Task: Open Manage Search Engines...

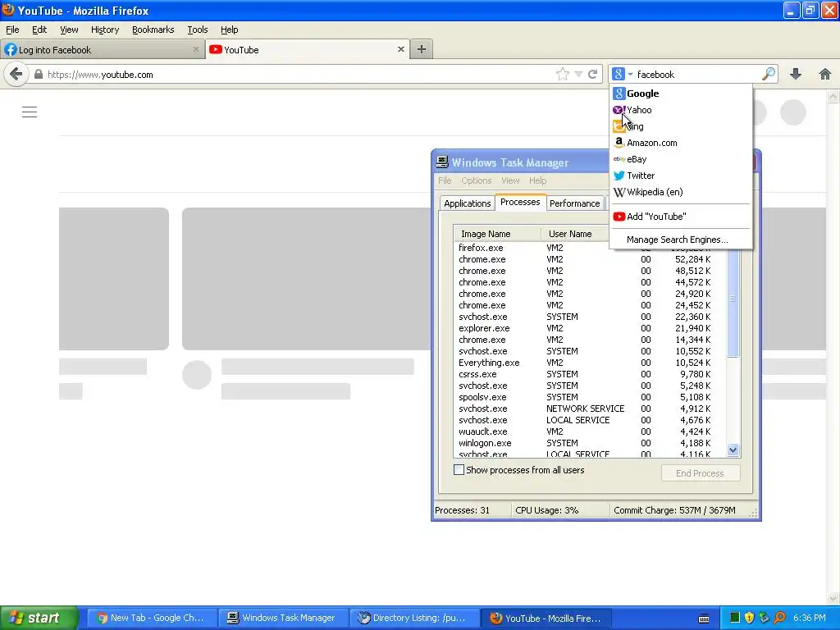Action: click(x=681, y=240)
